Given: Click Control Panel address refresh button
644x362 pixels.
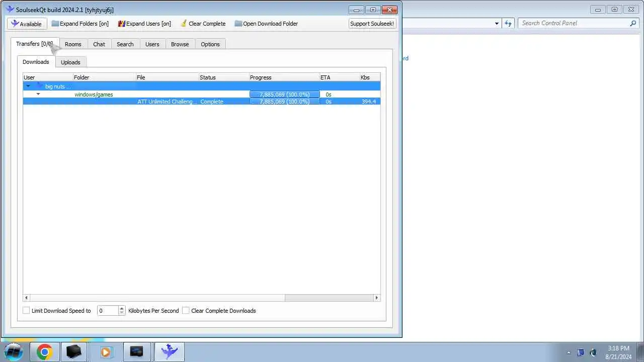Looking at the screenshot, I should pos(508,23).
